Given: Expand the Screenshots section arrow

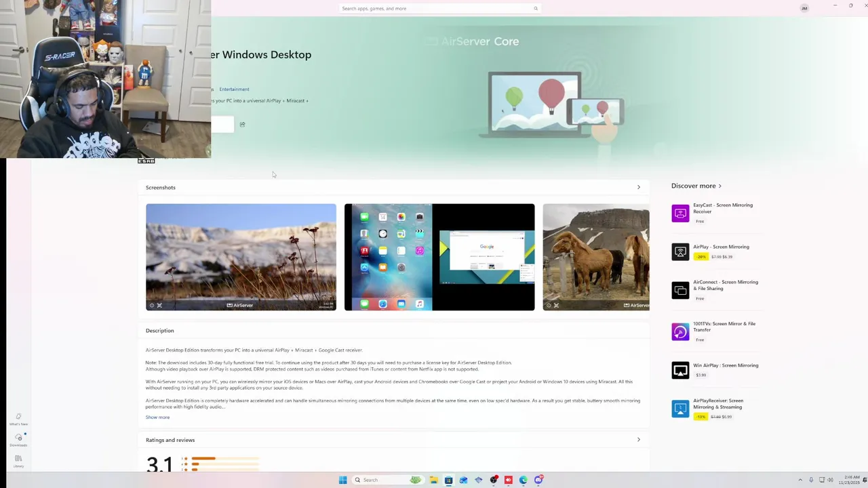Looking at the screenshot, I should (x=638, y=187).
